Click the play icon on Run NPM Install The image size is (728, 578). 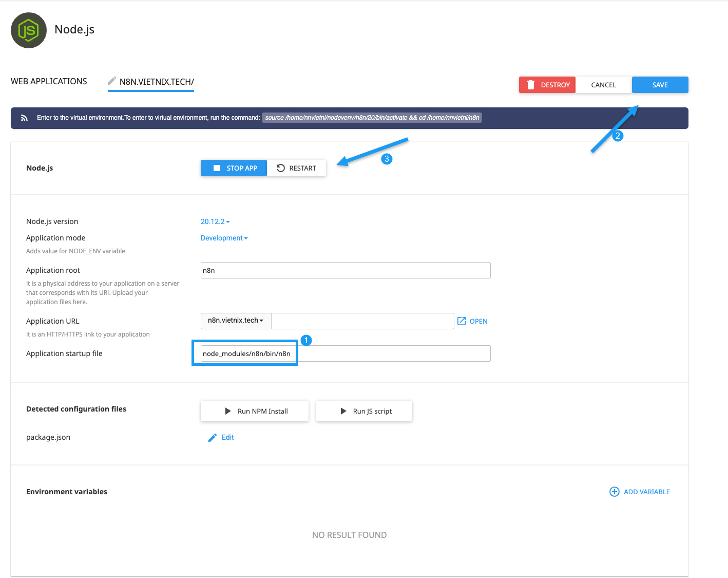[x=228, y=411]
